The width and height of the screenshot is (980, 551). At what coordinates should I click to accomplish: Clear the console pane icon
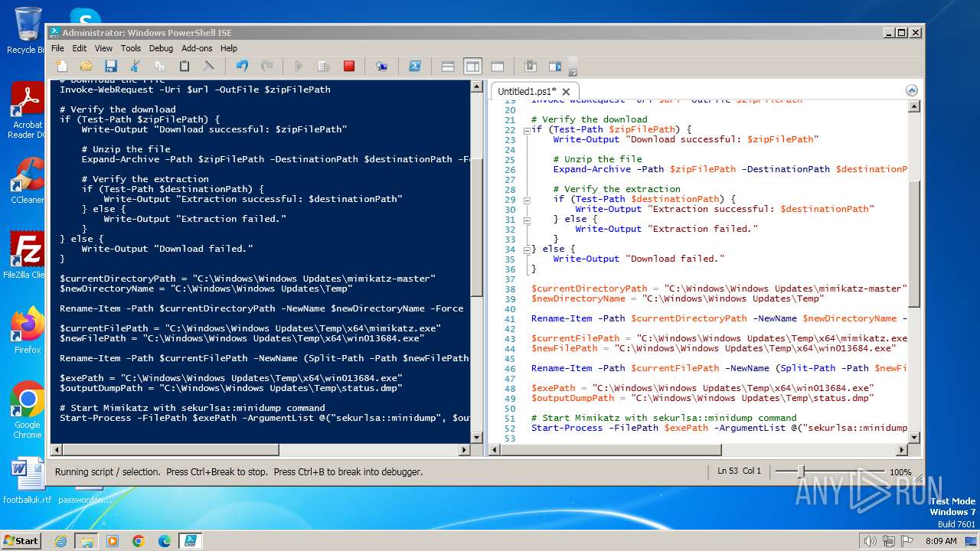coord(209,67)
